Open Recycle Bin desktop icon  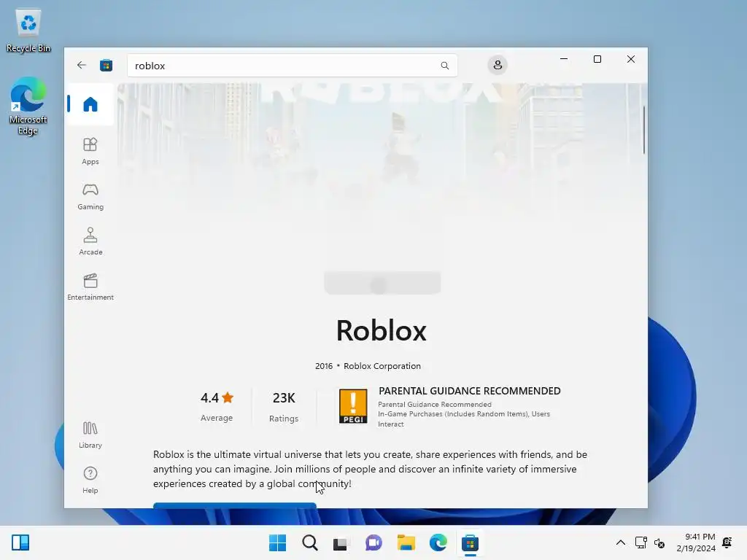pyautogui.click(x=28, y=31)
